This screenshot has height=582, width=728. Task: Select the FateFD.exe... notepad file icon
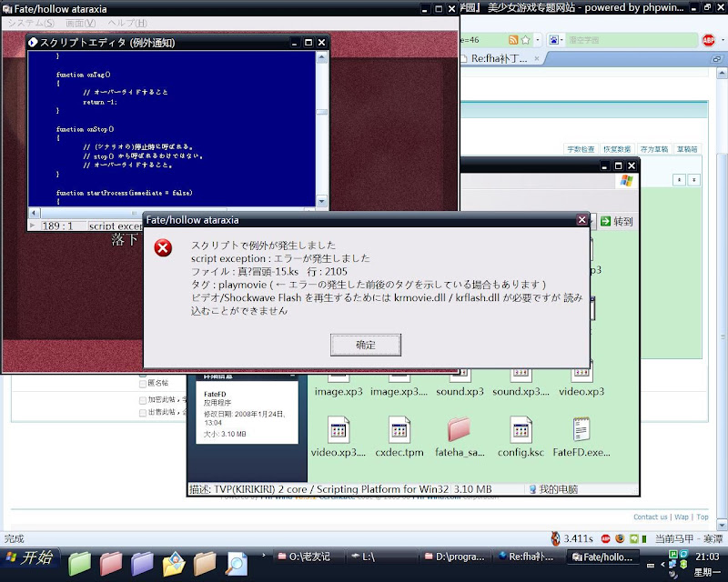(x=581, y=429)
